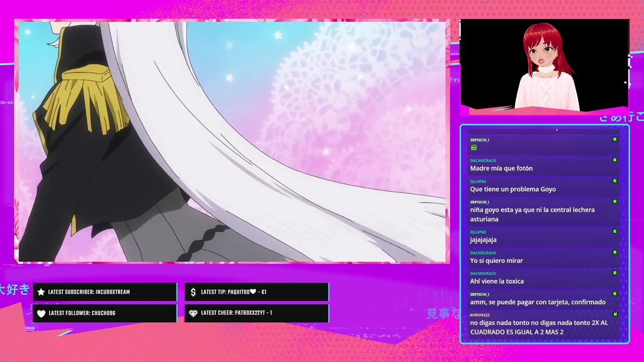
Task: Select message 'niña goyo esta ya que ni la central lechera'
Action: (x=532, y=214)
